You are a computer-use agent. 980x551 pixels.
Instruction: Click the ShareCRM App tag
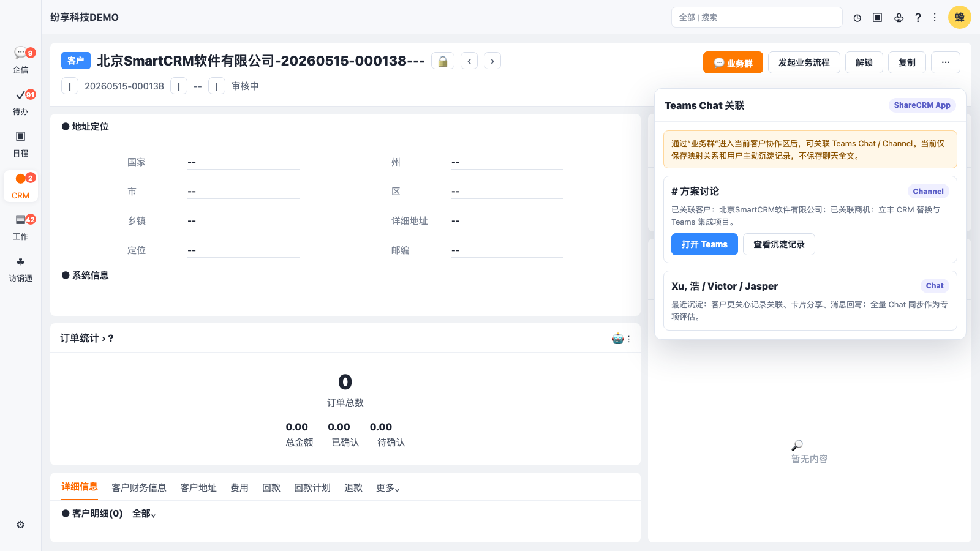[922, 105]
